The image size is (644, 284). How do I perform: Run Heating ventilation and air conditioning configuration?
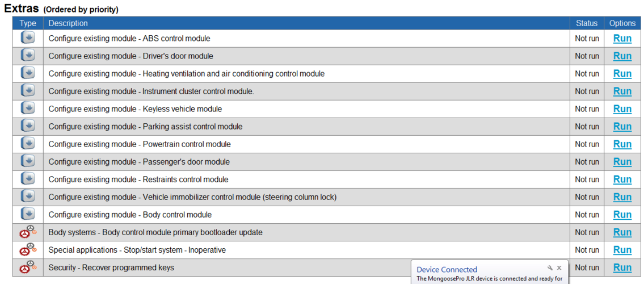(622, 74)
